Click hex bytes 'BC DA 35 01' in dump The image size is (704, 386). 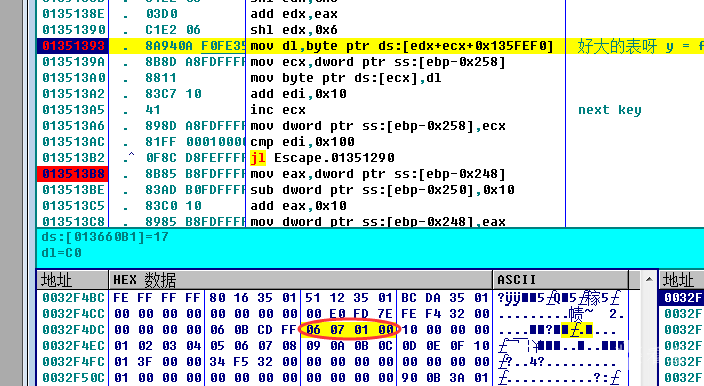445,298
